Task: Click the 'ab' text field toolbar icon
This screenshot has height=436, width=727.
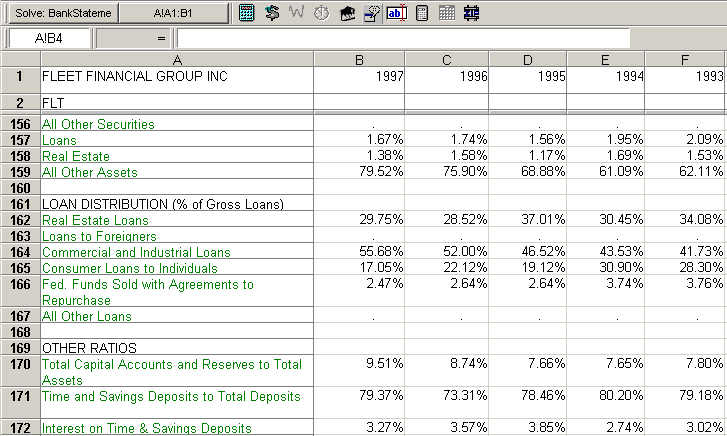Action: [396, 14]
